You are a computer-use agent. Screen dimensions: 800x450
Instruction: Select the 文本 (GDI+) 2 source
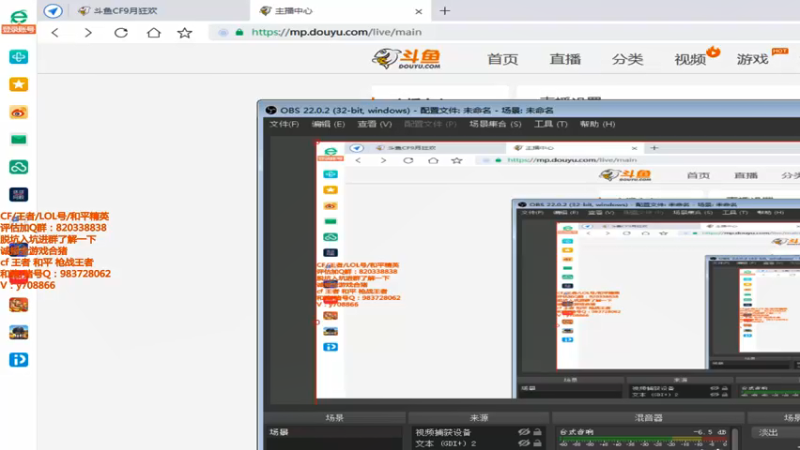click(x=446, y=443)
